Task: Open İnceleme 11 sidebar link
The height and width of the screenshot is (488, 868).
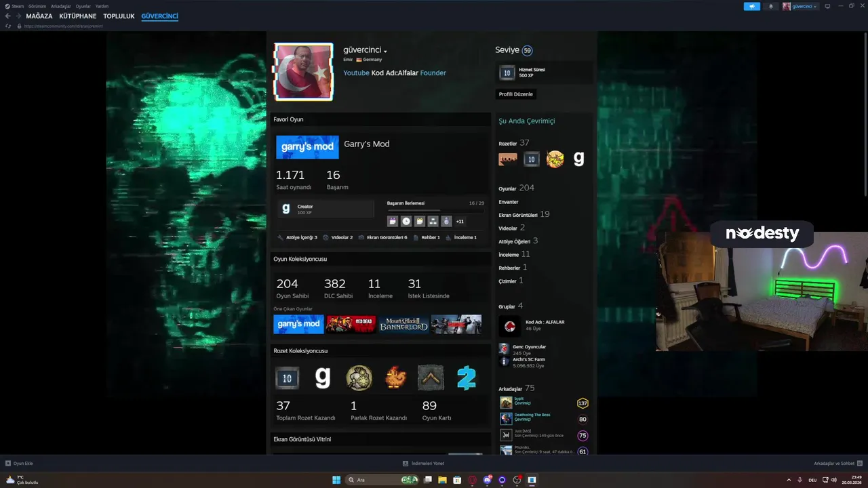Action: (514, 254)
